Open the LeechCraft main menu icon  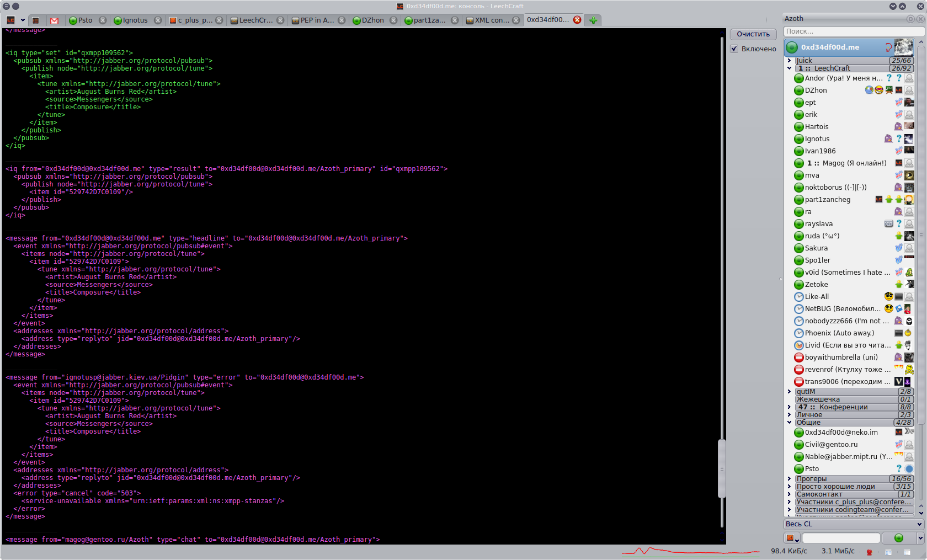10,20
